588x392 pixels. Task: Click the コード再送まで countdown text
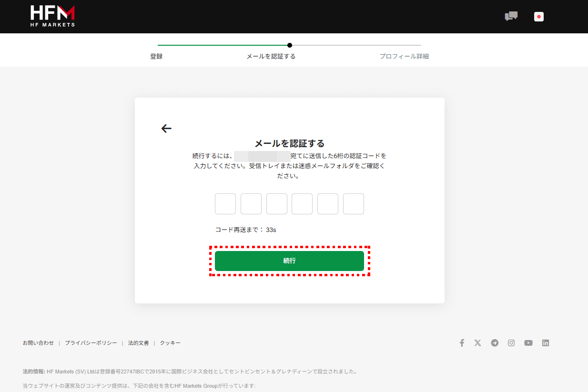[245, 230]
